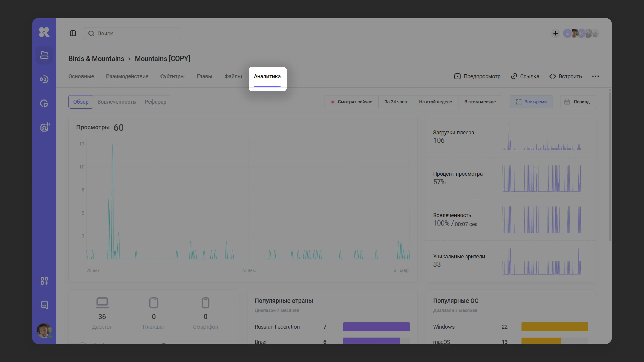The height and width of the screenshot is (362, 644).
Task: Click the app logo in sidebar
Action: 44,32
